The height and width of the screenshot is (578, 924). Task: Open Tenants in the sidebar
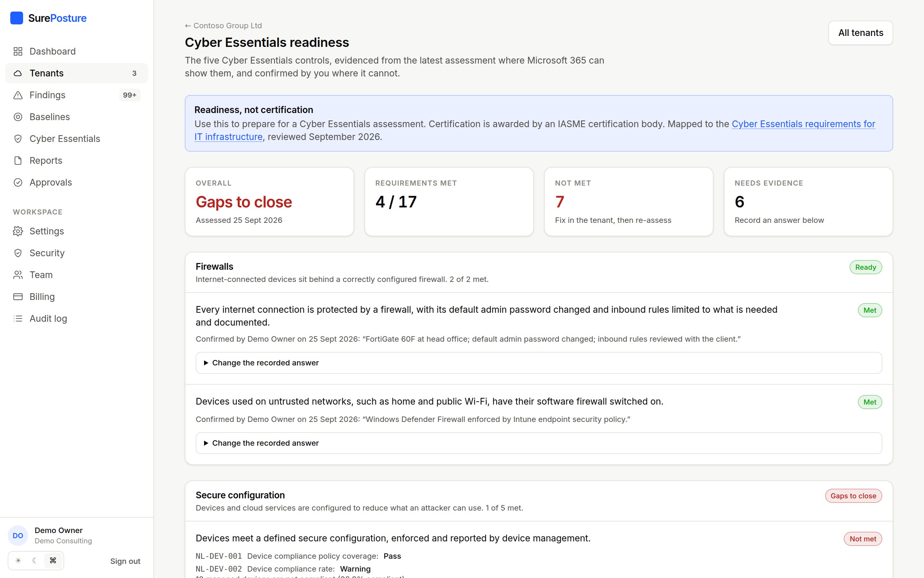[x=77, y=73]
